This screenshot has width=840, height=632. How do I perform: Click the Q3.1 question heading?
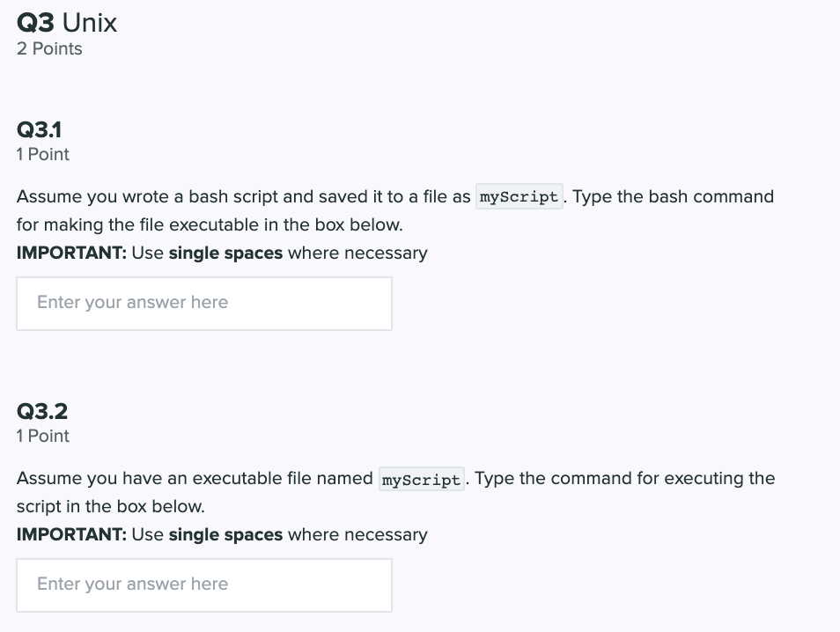[37, 129]
